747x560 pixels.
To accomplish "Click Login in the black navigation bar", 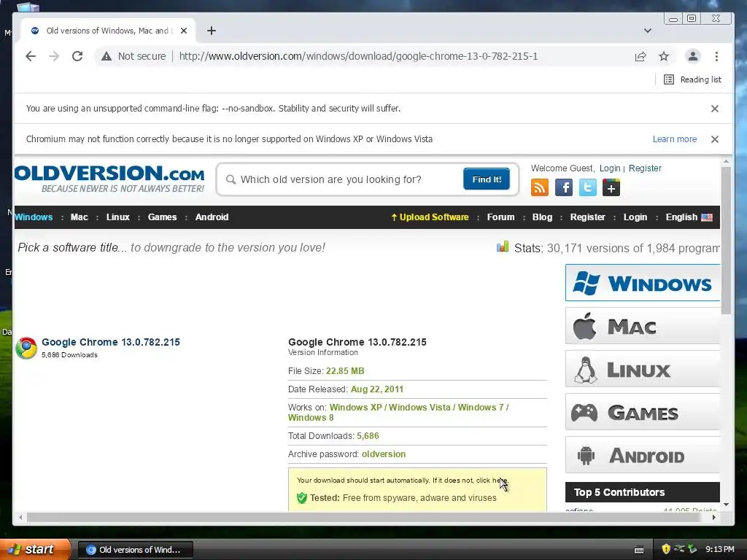I will point(635,217).
